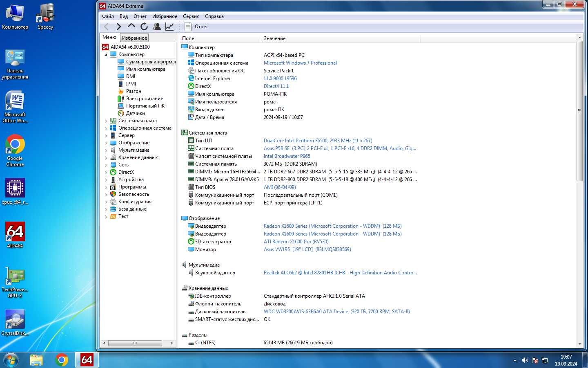The height and width of the screenshot is (368, 588).
Task: Open the Отчёт menu in menu bar
Action: click(140, 16)
